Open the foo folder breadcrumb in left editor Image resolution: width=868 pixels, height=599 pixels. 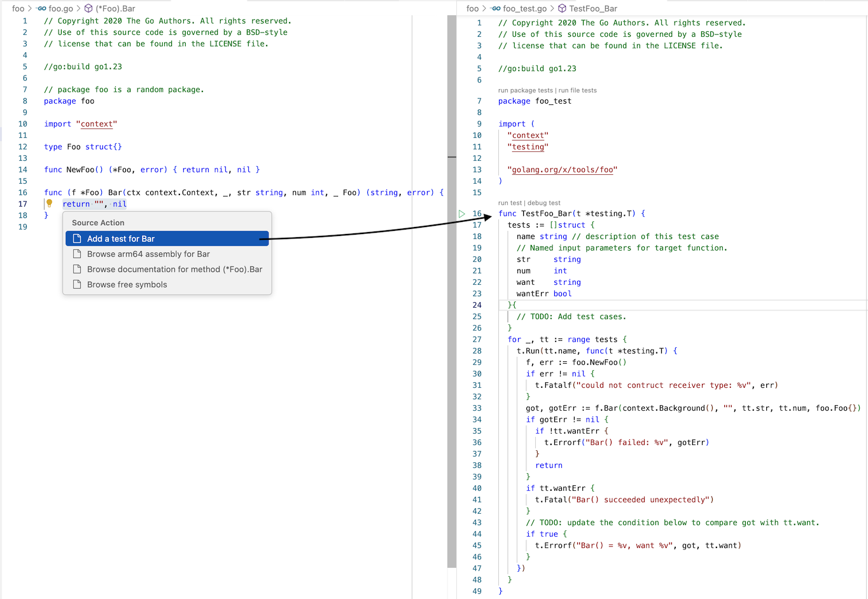(18, 8)
